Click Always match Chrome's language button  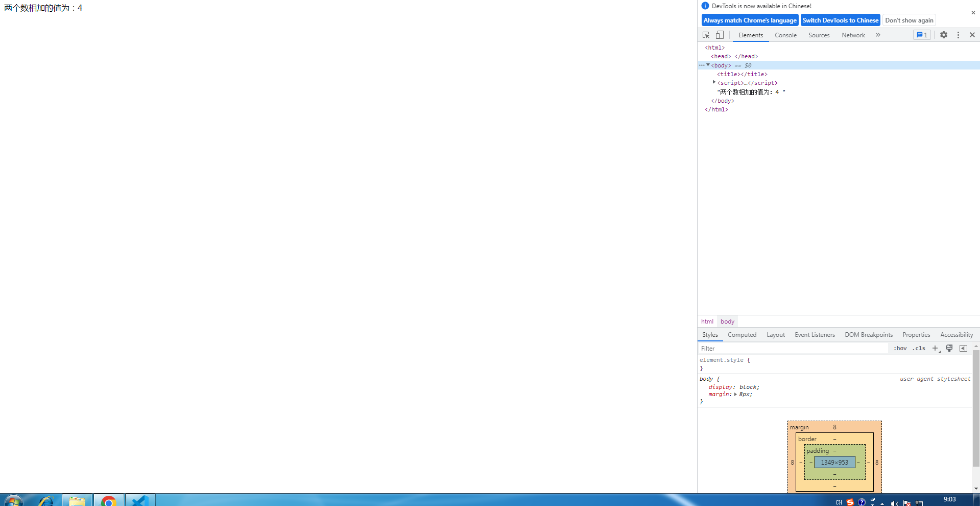(x=750, y=20)
